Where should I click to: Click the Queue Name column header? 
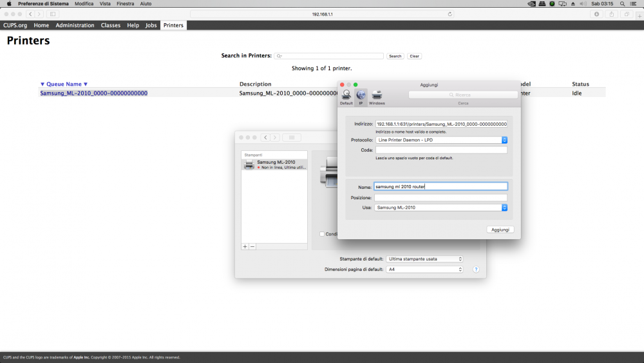tap(64, 84)
